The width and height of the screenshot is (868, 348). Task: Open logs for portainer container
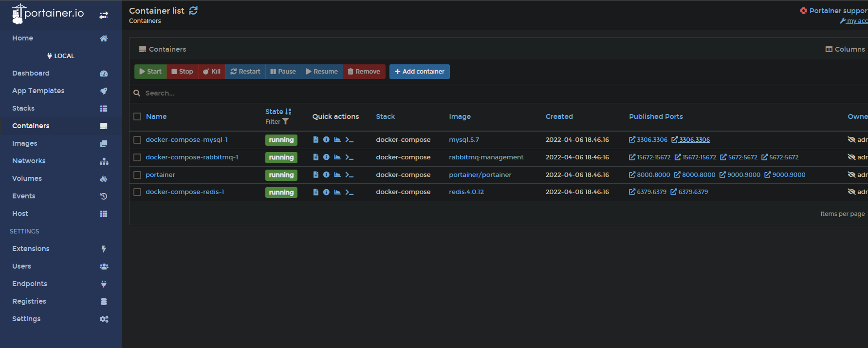click(315, 175)
